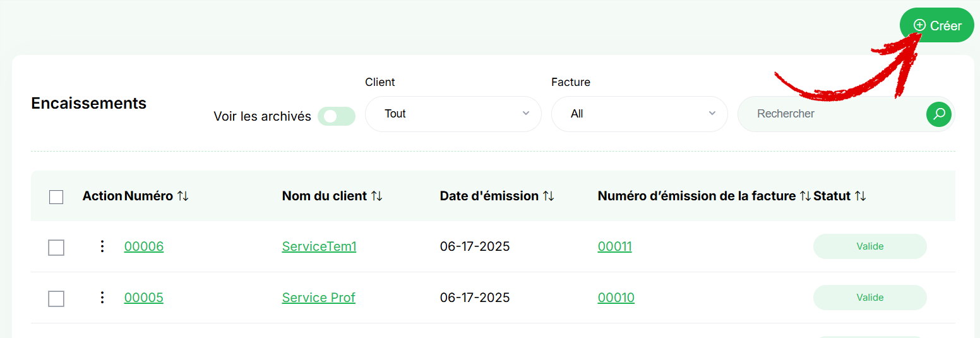Sort by Statut column arrows
The height and width of the screenshot is (338, 980).
coord(860,196)
